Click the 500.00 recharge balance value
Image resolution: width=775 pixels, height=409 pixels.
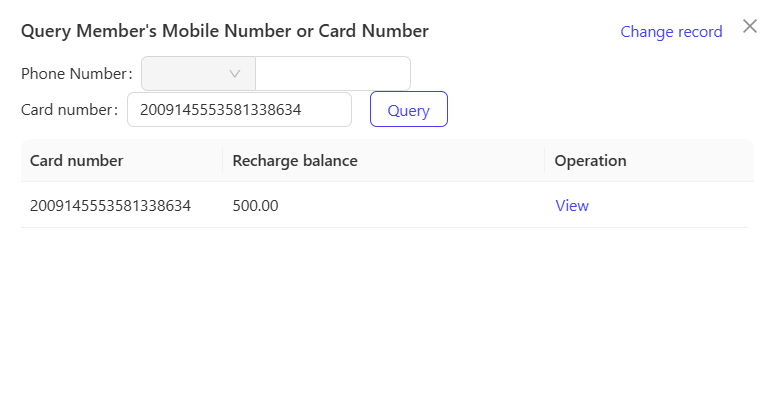(x=256, y=205)
